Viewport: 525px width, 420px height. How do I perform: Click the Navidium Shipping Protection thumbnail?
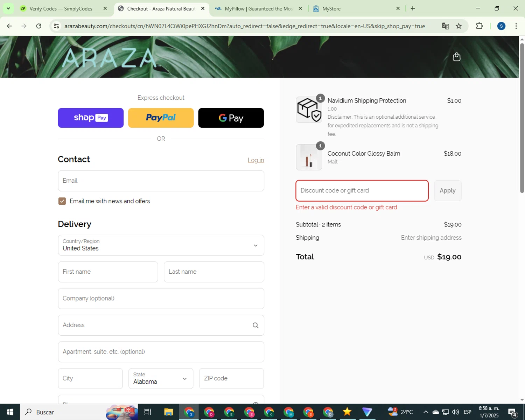309,110
